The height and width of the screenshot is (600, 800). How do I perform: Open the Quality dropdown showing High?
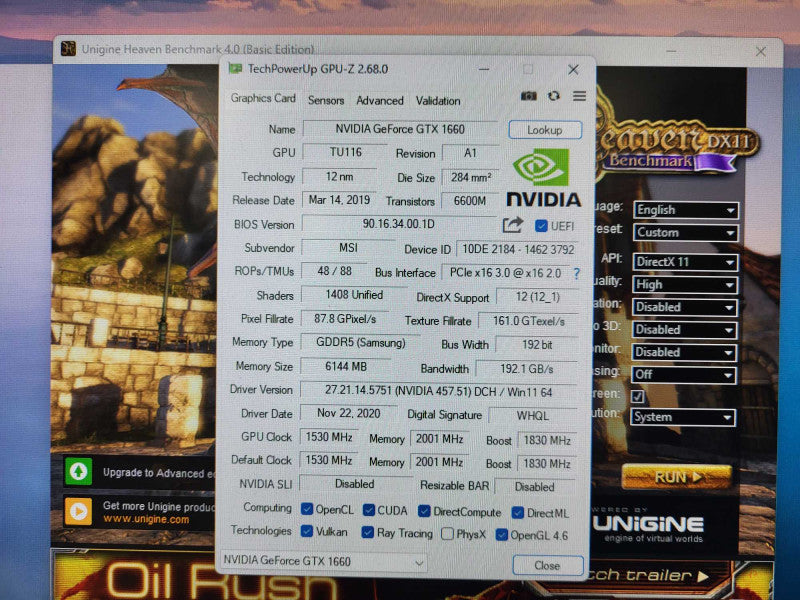(x=685, y=285)
